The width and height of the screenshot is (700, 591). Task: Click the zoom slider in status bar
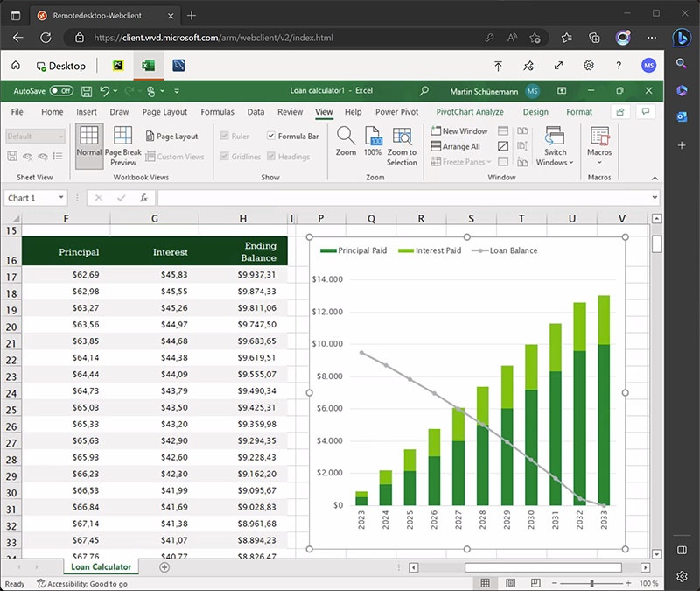(x=592, y=583)
